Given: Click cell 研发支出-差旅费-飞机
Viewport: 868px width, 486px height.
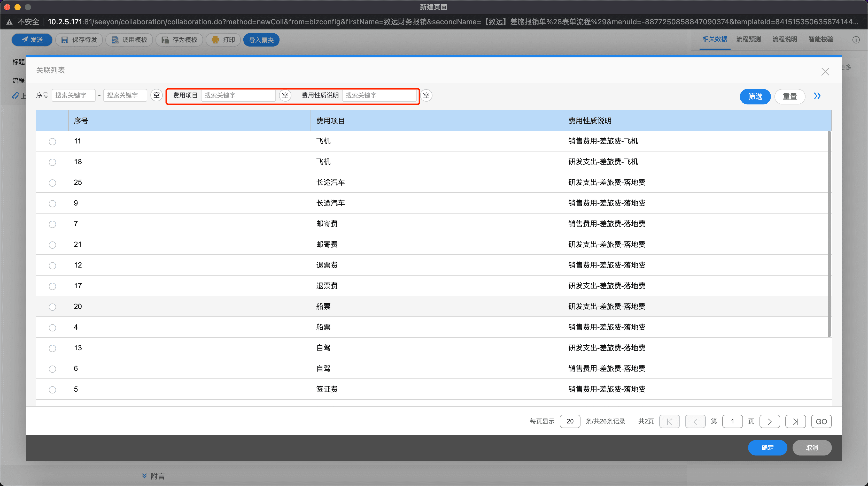Looking at the screenshot, I should pyautogui.click(x=603, y=162).
